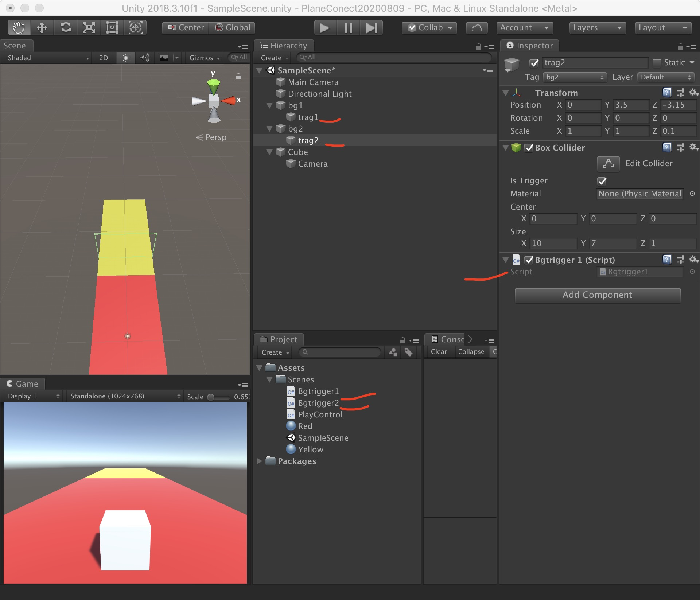Disable the Box Collider component checkbox

[x=529, y=148]
